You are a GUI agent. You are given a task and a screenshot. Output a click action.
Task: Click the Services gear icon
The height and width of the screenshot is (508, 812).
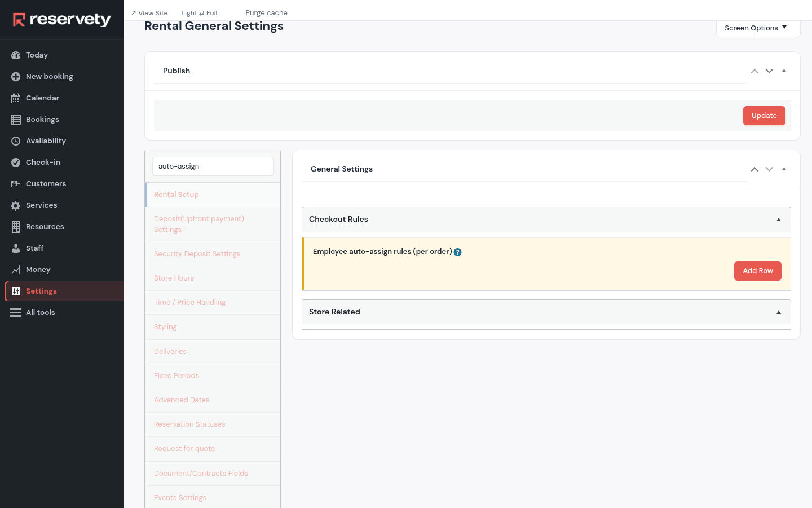(16, 205)
